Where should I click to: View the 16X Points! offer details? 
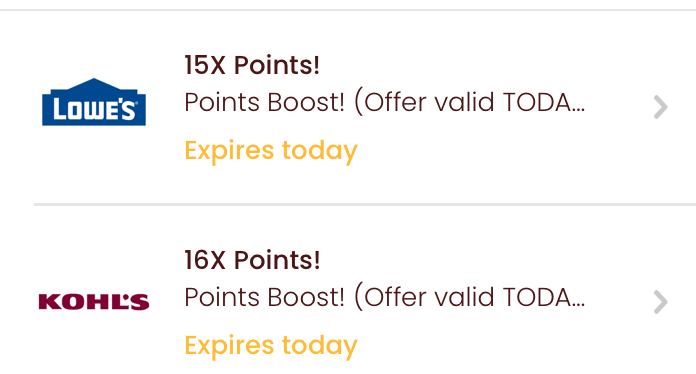click(x=252, y=260)
